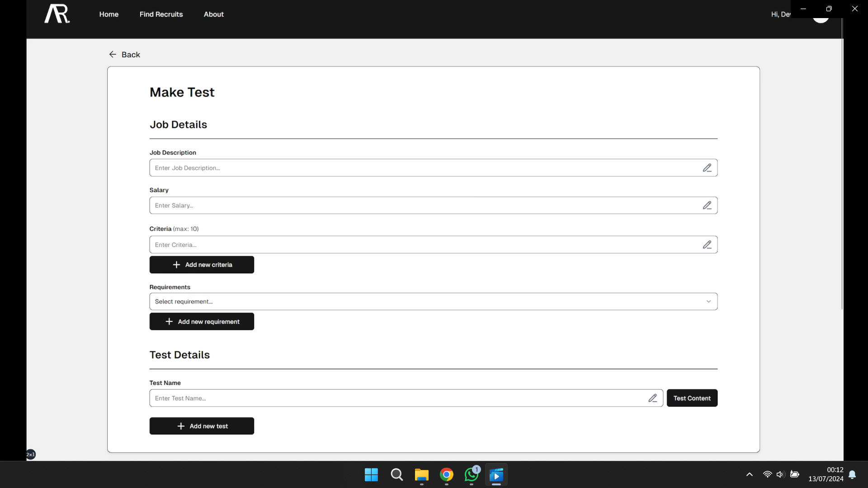
Task: Show hidden system tray icons
Action: [749, 474]
